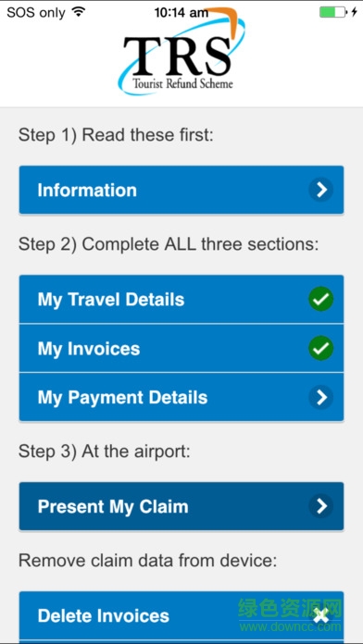Open the Information section
Screen dimensions: 363x644
point(181,190)
